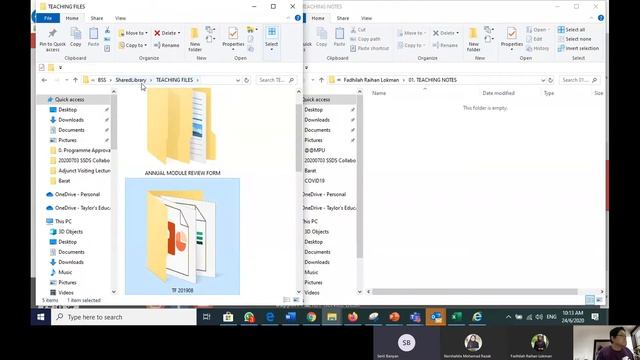This screenshot has height=360, width=640.
Task: Open the Select dropdown in TEACHING FILES ribbon
Action: click(x=271, y=39)
